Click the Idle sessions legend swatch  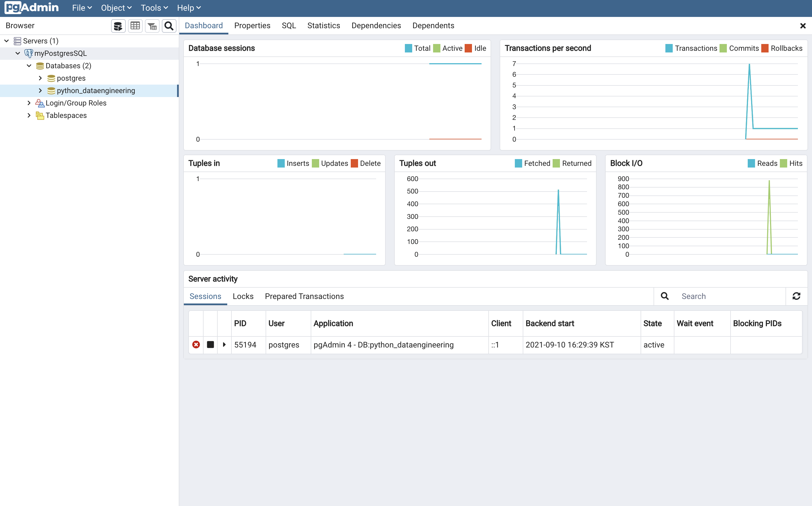[x=468, y=48]
